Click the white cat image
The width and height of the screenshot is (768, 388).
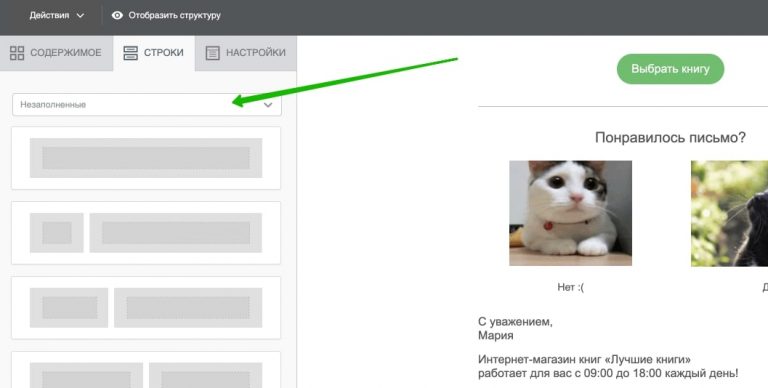coord(571,213)
